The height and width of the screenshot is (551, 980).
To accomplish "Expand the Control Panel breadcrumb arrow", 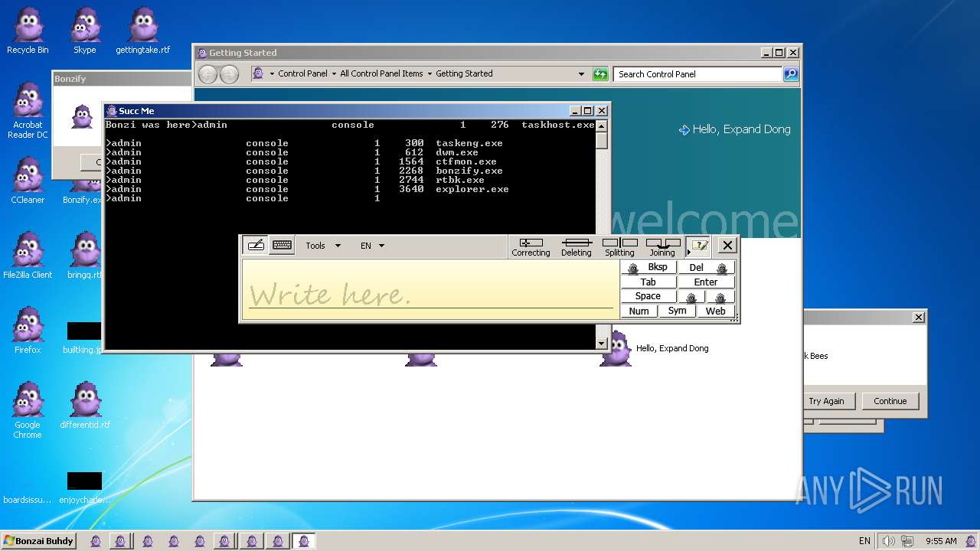I will (333, 73).
